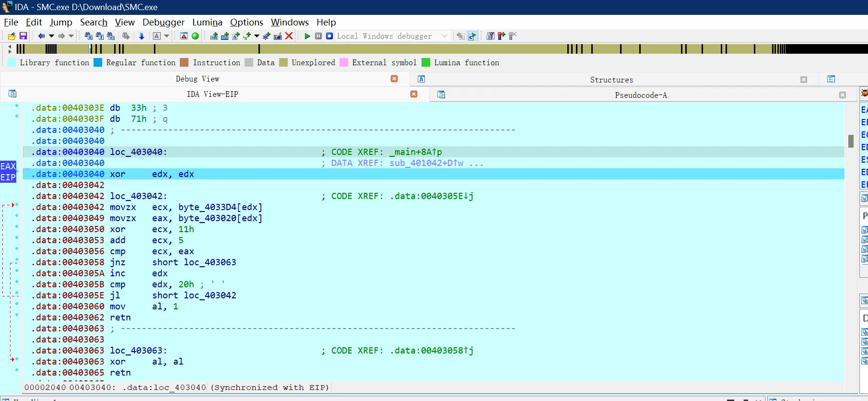Terminate process with the blue stop button

click(x=329, y=36)
